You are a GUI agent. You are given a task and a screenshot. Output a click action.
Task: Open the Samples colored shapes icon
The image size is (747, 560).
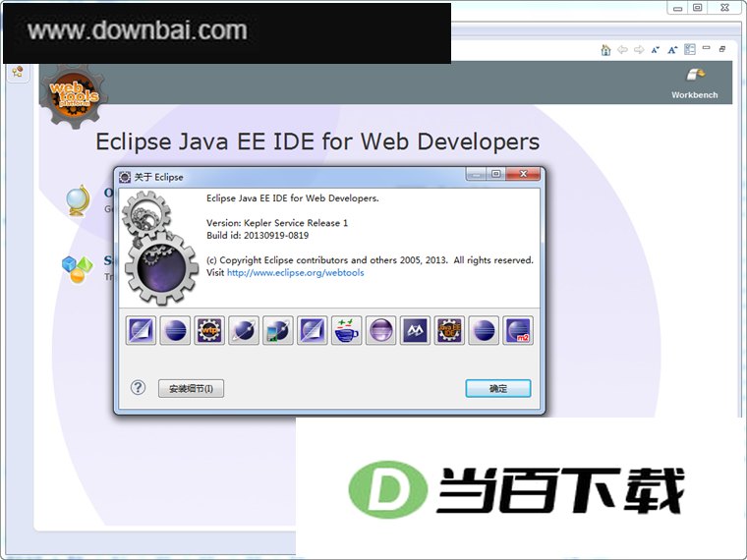(78, 268)
